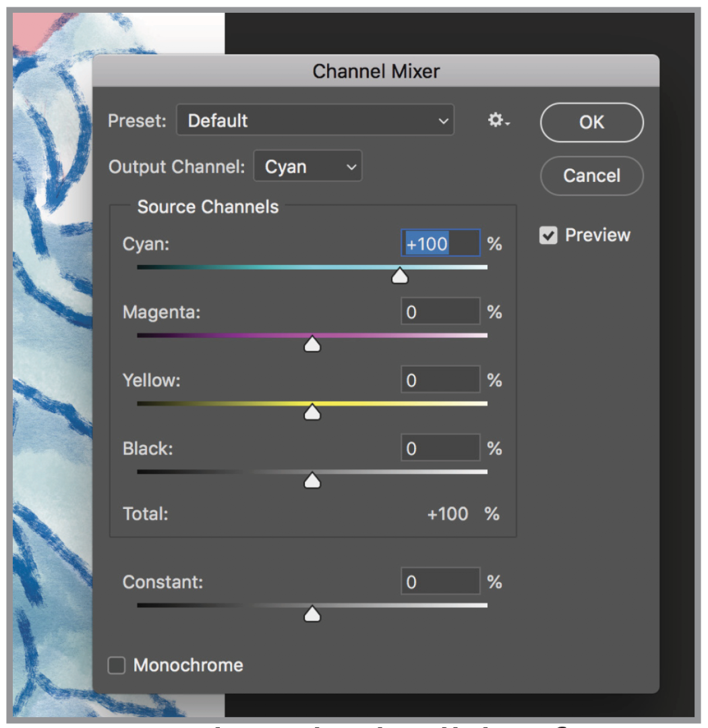
Task: Click the Magenta percentage input field
Action: [440, 312]
